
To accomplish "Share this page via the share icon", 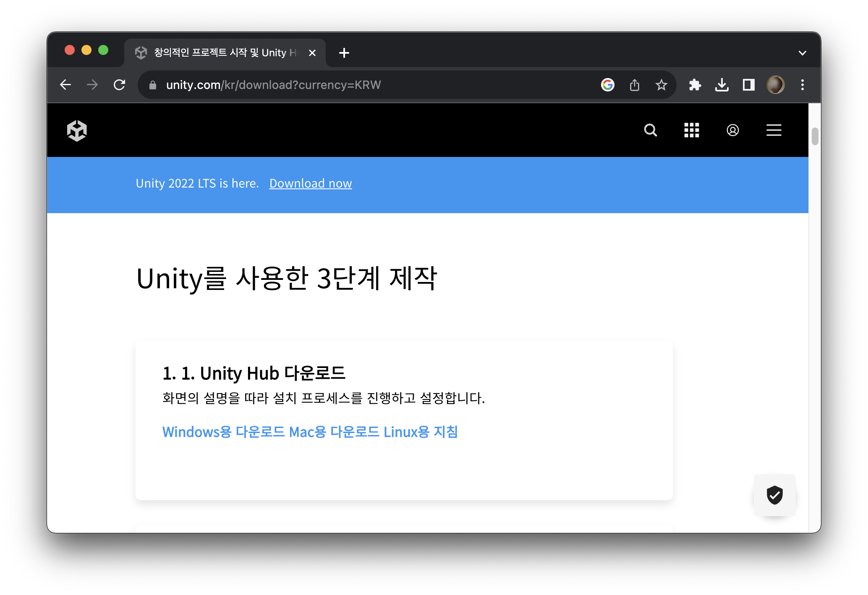I will click(x=635, y=85).
